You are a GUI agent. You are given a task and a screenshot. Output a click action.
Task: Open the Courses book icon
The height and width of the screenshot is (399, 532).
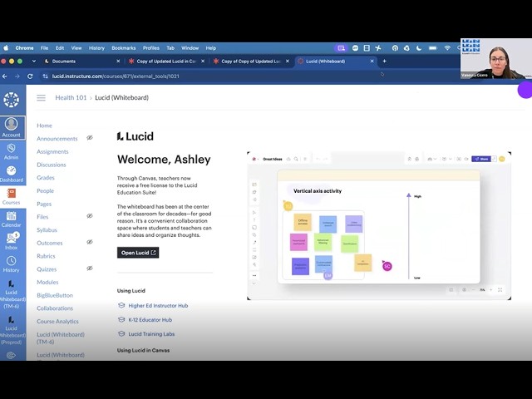click(11, 197)
